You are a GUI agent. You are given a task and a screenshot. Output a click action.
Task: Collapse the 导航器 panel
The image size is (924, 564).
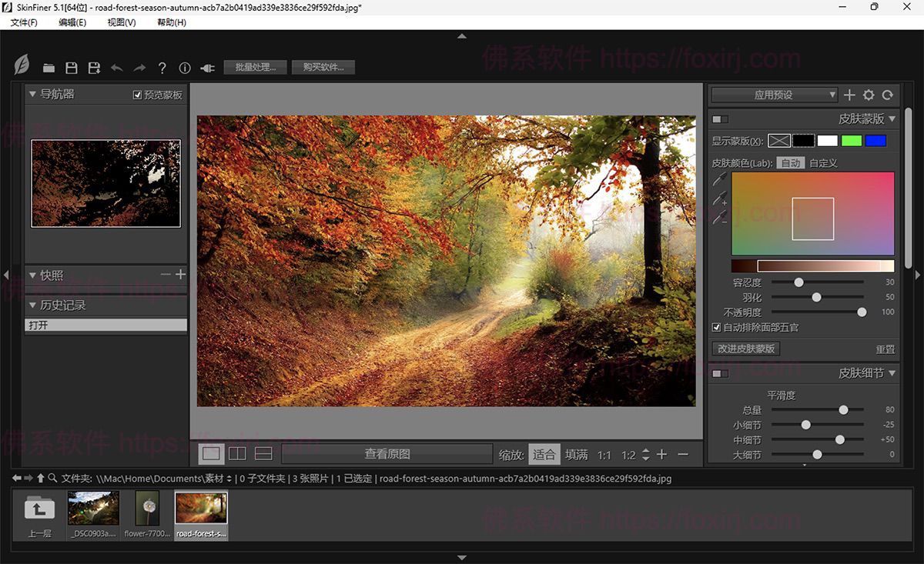[32, 95]
